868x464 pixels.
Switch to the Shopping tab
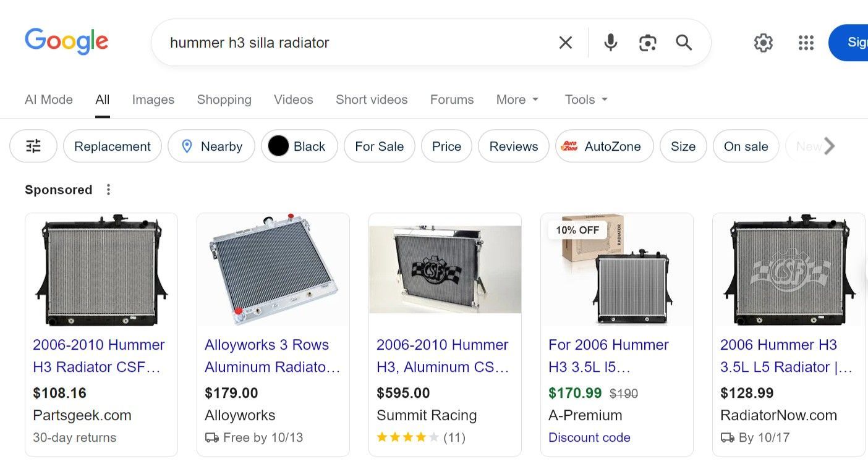[x=224, y=99]
